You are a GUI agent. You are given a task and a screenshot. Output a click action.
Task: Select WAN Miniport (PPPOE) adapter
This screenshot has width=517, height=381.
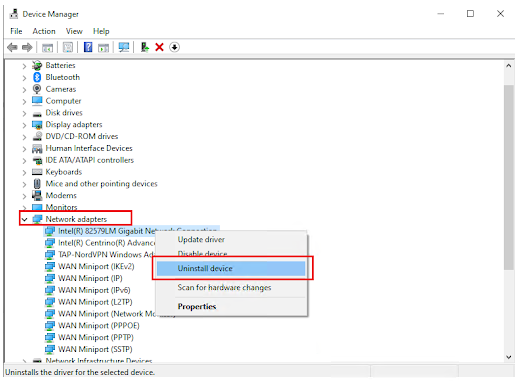click(x=99, y=326)
